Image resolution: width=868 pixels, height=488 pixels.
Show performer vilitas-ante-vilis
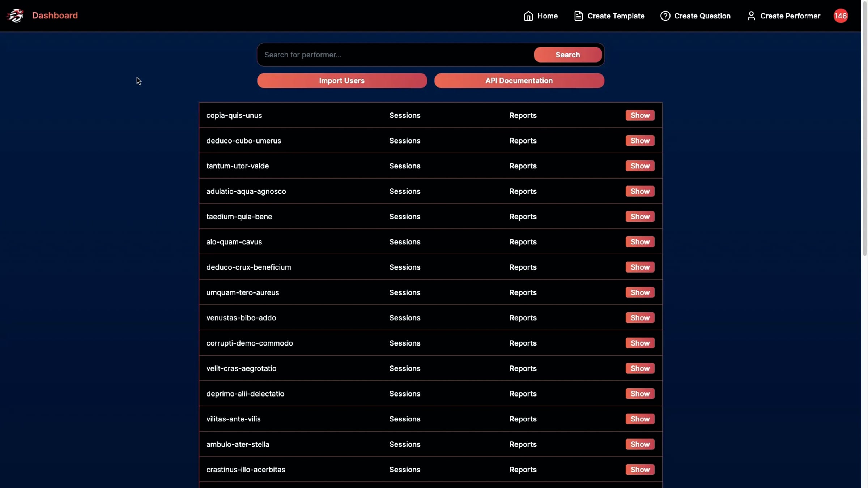click(640, 419)
